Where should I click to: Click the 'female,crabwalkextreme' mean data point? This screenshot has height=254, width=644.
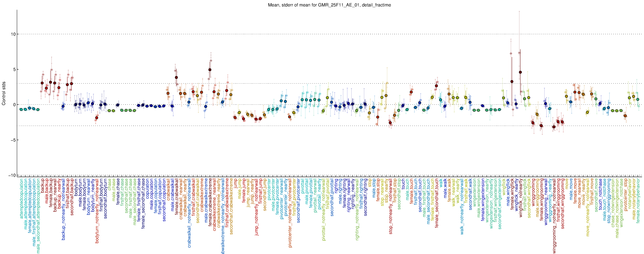210,70
